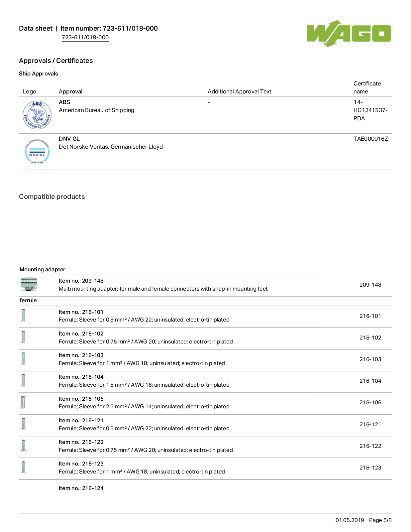Select the 'Item no.: 216-124' title
Viewport: 411px width, 532px height.
pos(81,488)
